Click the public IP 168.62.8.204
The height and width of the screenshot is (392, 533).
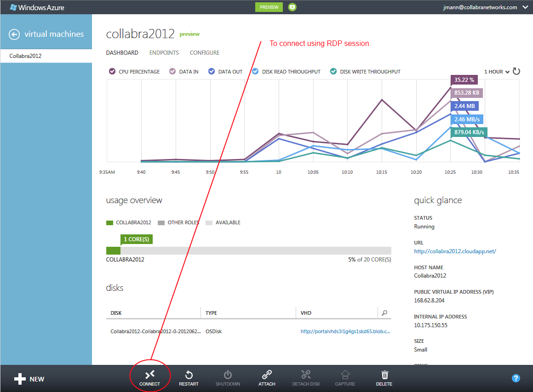429,300
